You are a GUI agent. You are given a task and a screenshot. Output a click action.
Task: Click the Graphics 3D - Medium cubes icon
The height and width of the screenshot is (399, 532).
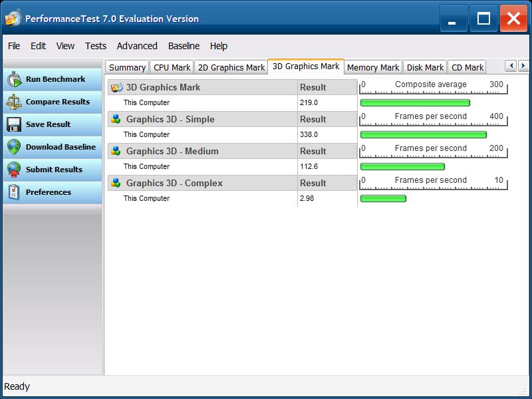(x=116, y=151)
